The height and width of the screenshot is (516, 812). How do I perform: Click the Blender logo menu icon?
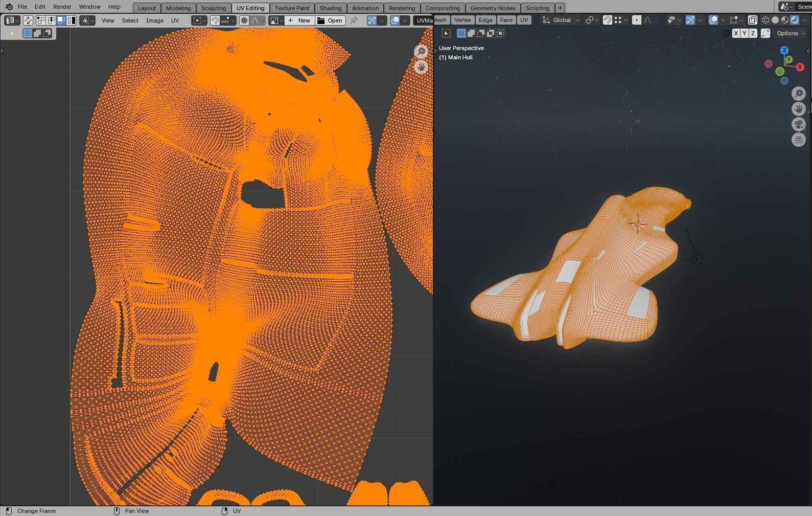(x=9, y=7)
